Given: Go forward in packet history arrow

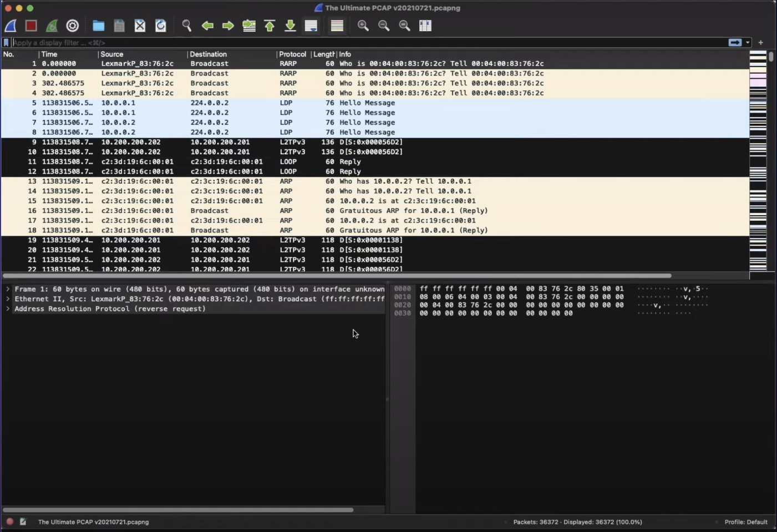Looking at the screenshot, I should pos(228,26).
